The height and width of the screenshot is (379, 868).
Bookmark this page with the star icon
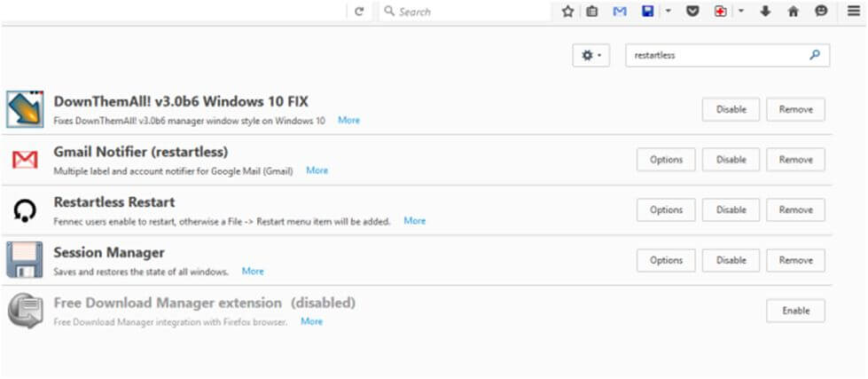pyautogui.click(x=568, y=12)
